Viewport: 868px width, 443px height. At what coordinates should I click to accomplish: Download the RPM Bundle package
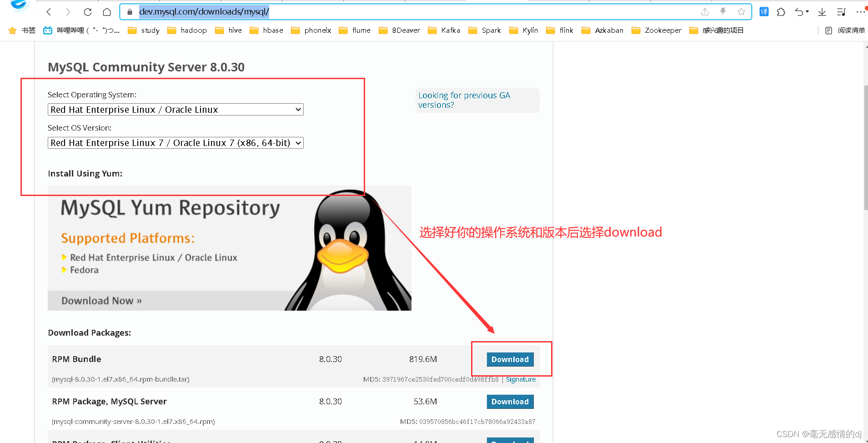[x=510, y=359]
